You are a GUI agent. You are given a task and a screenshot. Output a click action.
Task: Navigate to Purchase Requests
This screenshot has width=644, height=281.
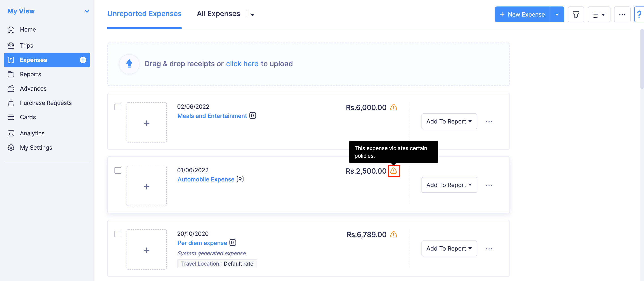click(45, 103)
